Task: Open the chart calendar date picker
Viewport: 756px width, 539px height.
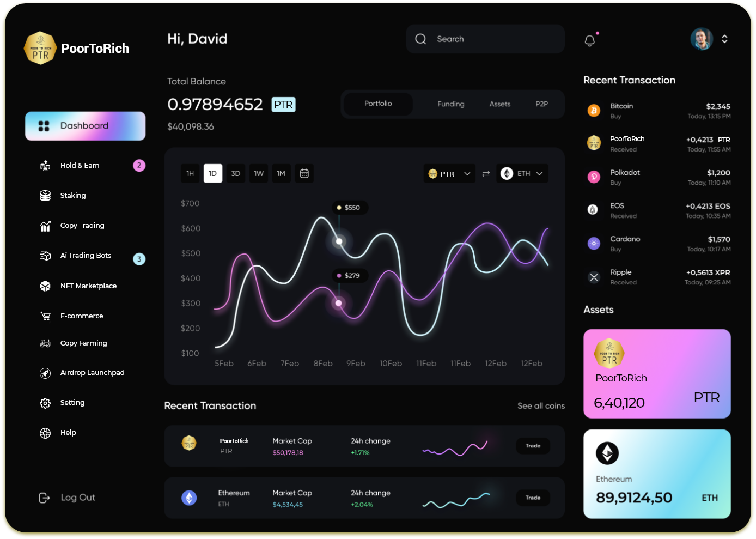Action: pyautogui.click(x=304, y=173)
